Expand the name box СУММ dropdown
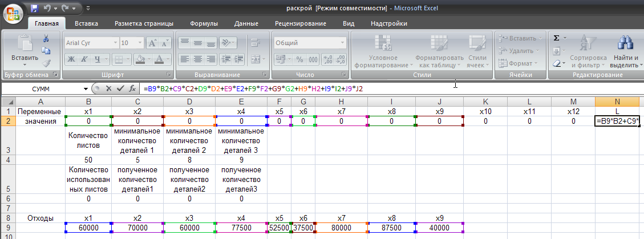644x239 pixels. pos(86,89)
